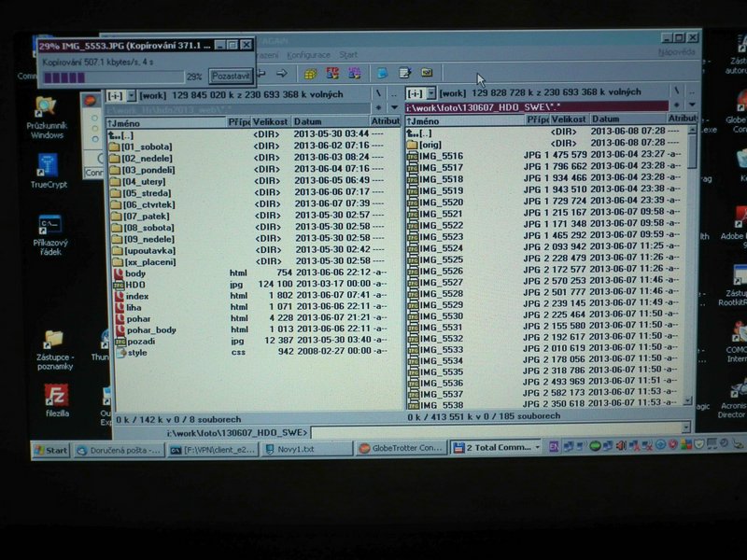The height and width of the screenshot is (560, 747).
Task: Click the forward arrow toolbar icon
Action: [282, 73]
